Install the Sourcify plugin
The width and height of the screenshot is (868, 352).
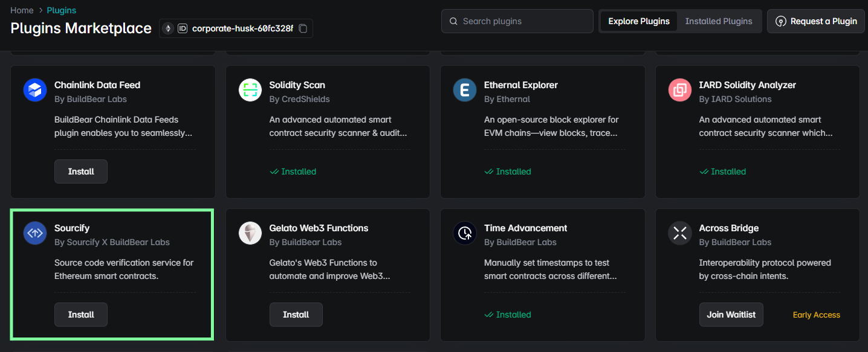(x=81, y=315)
